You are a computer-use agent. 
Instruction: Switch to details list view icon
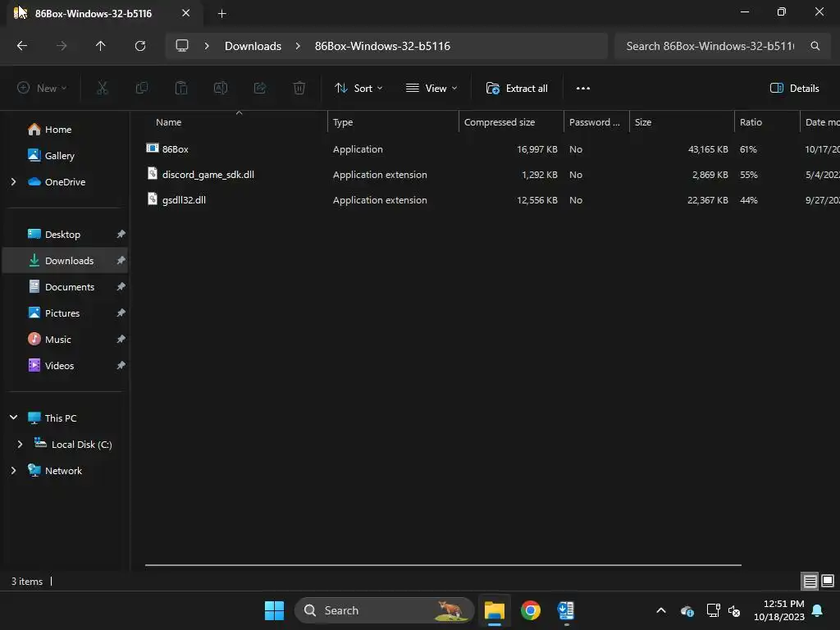pyautogui.click(x=810, y=581)
